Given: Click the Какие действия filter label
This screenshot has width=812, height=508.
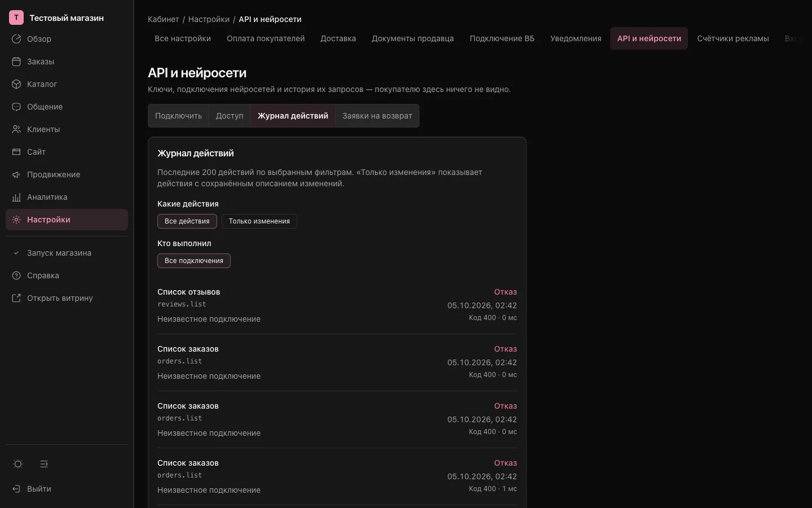Looking at the screenshot, I should 188,204.
